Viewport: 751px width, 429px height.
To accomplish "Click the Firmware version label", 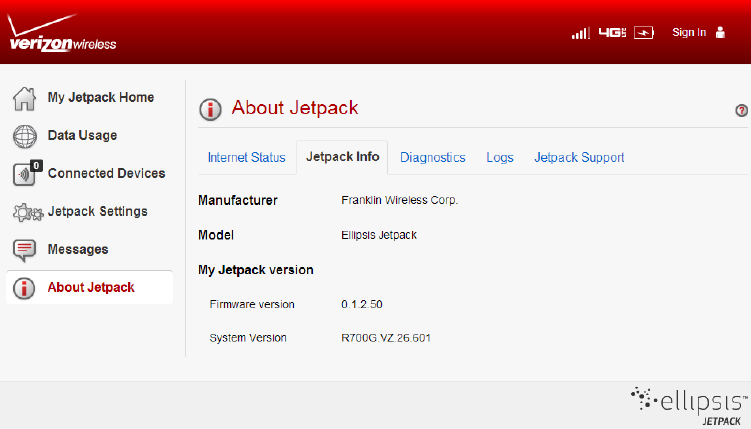I will coord(252,305).
